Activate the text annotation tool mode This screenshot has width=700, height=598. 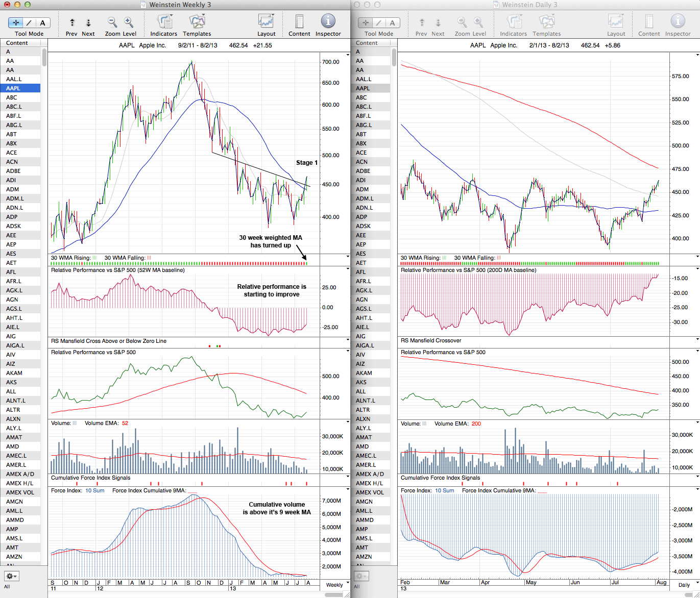(42, 22)
